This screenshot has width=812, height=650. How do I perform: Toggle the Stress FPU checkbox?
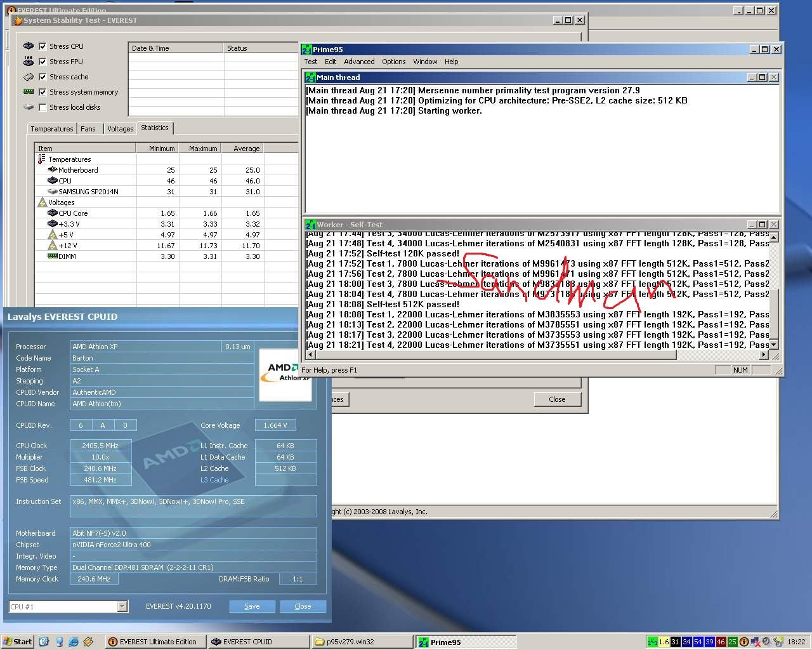(43, 62)
